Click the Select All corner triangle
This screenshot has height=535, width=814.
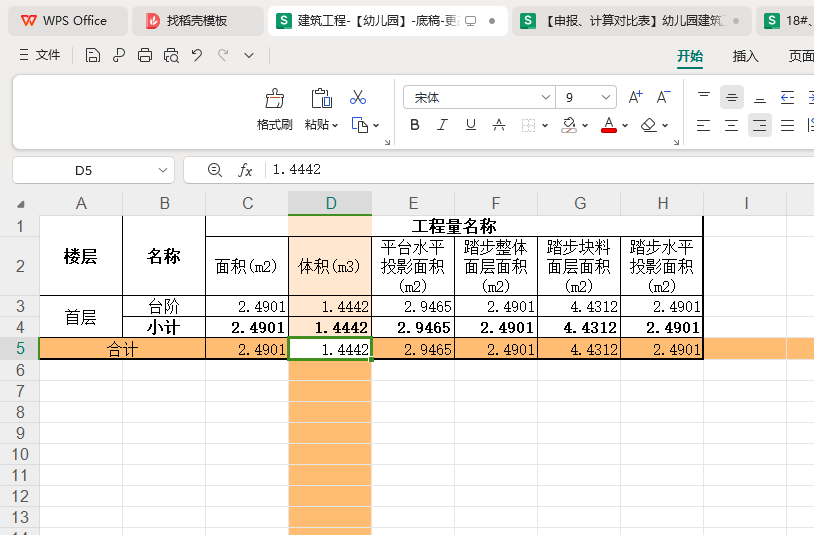pos(20,204)
